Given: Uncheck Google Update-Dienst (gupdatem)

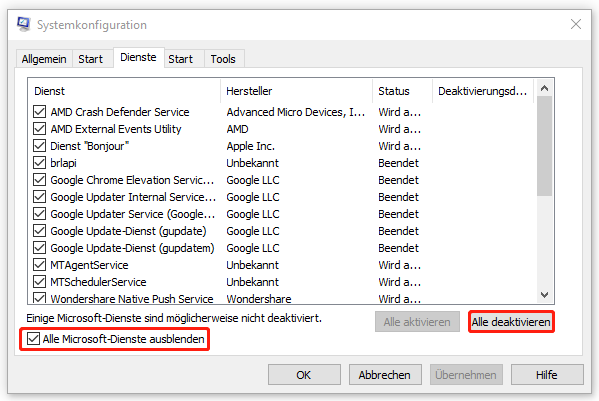Looking at the screenshot, I should [x=39, y=248].
